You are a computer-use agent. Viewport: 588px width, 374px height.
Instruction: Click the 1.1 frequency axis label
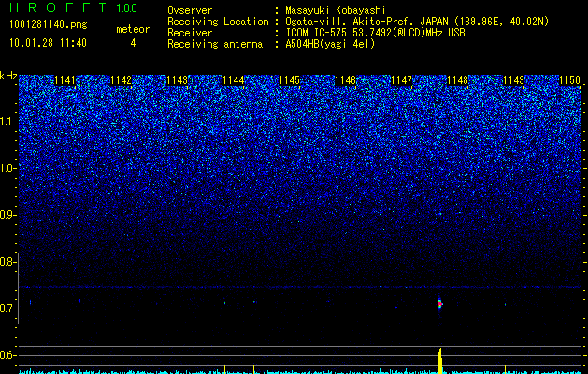tap(7, 122)
